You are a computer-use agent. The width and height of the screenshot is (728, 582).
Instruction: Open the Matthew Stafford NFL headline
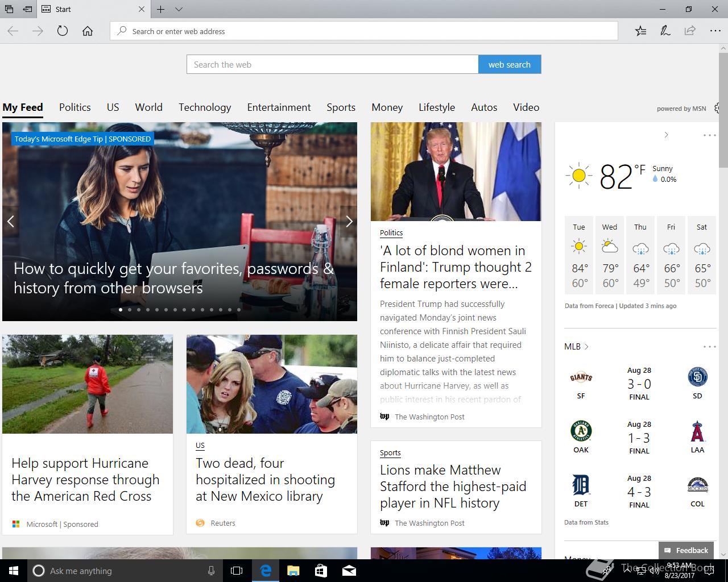(453, 487)
